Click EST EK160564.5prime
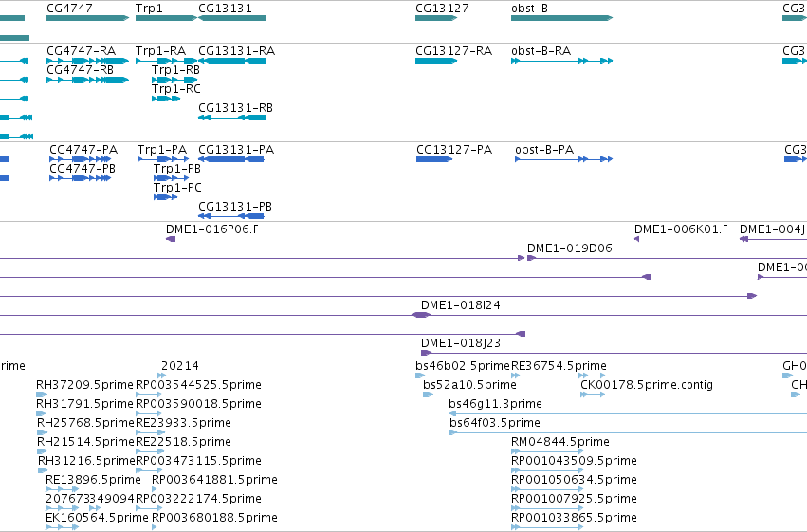 click(x=62, y=527)
